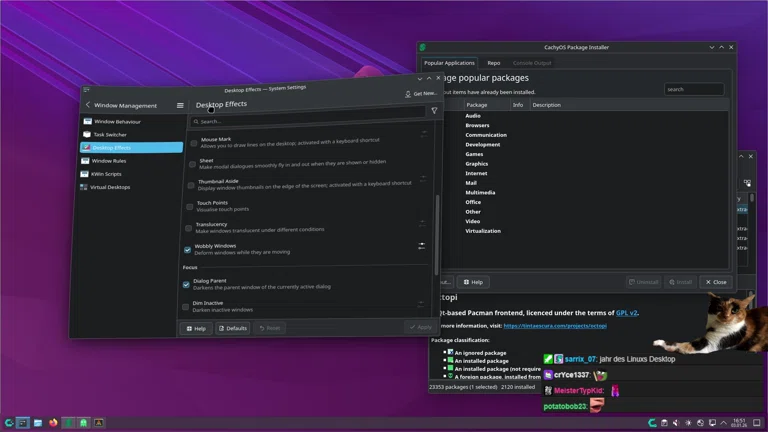
Task: Select Task Switcher in sidebar
Action: click(110, 134)
